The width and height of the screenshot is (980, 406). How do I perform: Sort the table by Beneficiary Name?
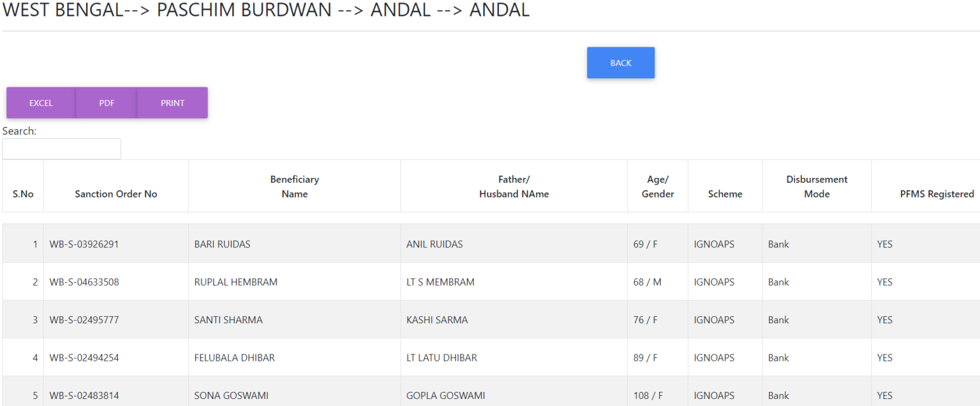pyautogui.click(x=294, y=186)
